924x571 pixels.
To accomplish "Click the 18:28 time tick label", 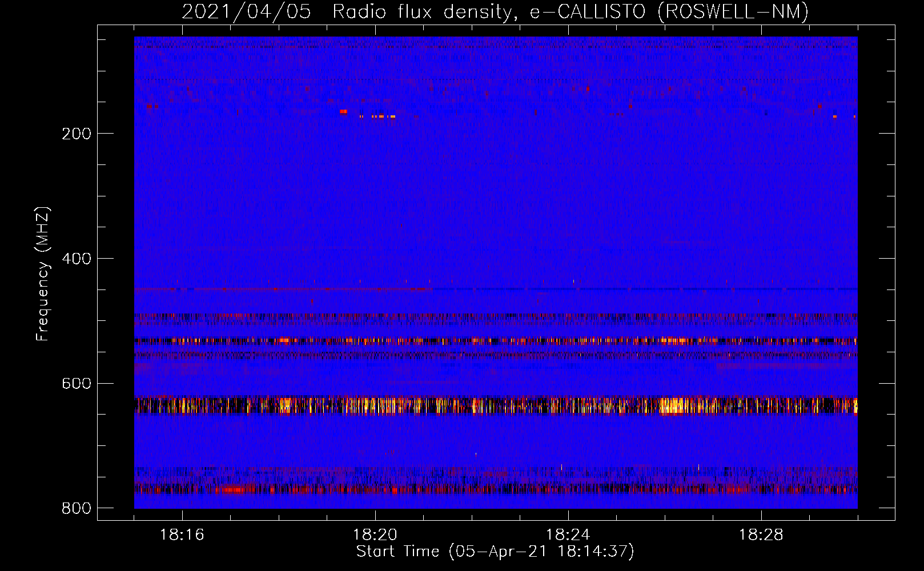I will (761, 535).
